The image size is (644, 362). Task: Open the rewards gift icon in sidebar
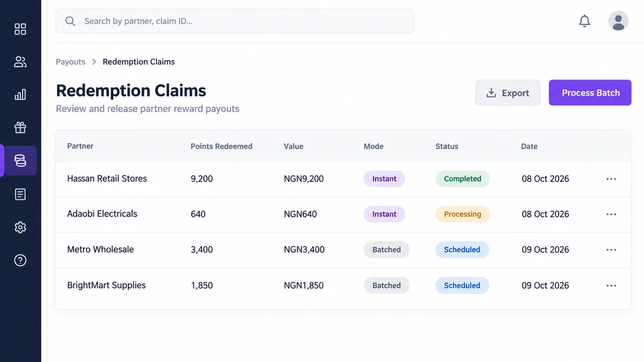pos(20,128)
